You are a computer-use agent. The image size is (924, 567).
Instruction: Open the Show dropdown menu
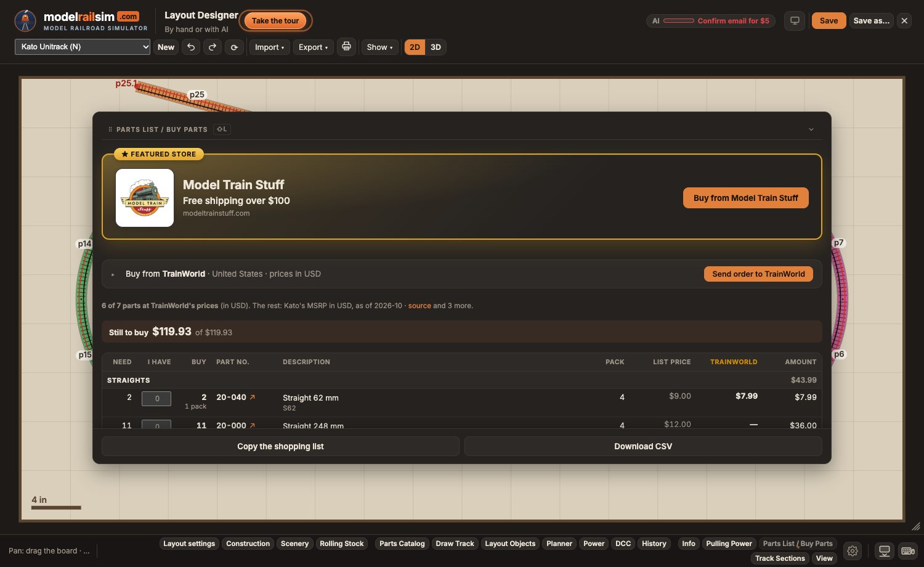[x=379, y=47]
